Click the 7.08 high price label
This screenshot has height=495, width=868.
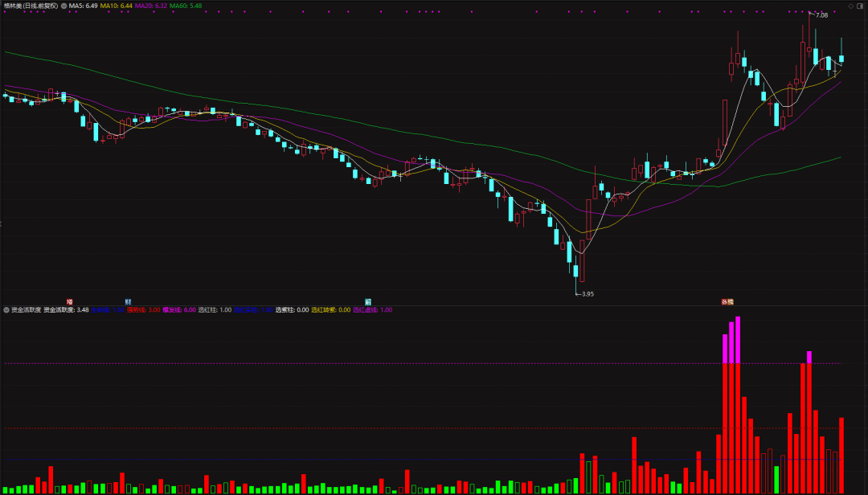(821, 15)
